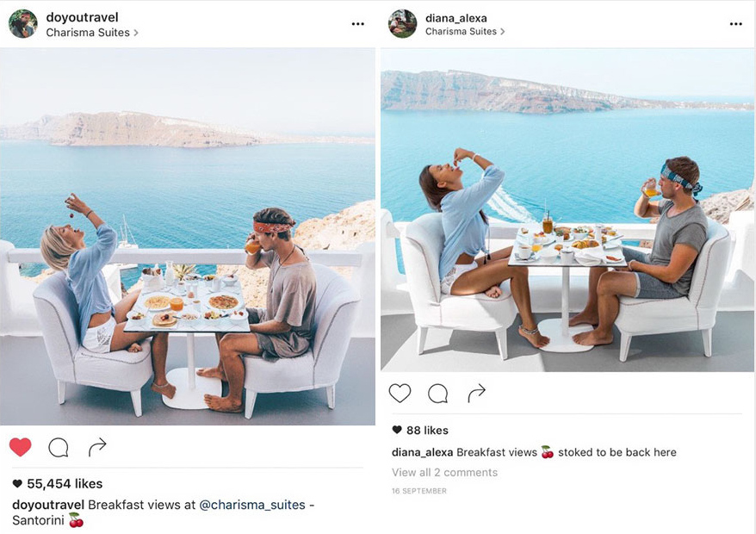Open doyoutravel username in header
This screenshot has height=534, width=756.
pos(82,17)
